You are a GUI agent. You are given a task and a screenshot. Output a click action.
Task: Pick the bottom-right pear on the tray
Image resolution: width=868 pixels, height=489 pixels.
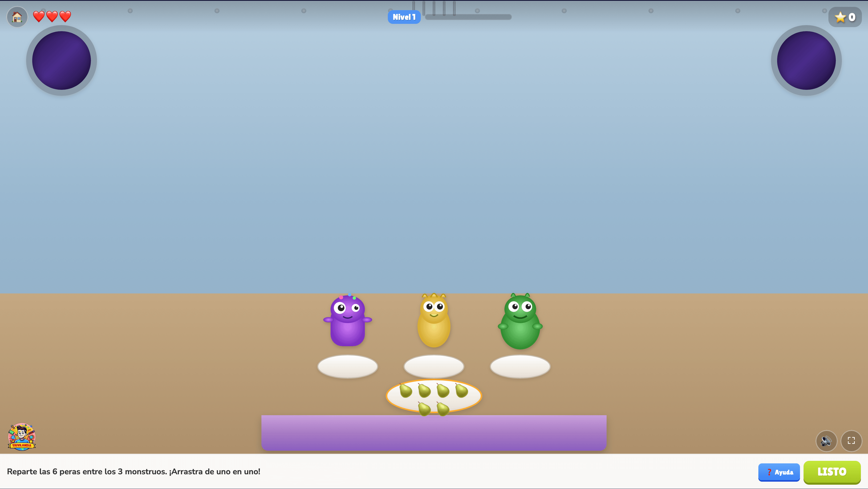(443, 409)
